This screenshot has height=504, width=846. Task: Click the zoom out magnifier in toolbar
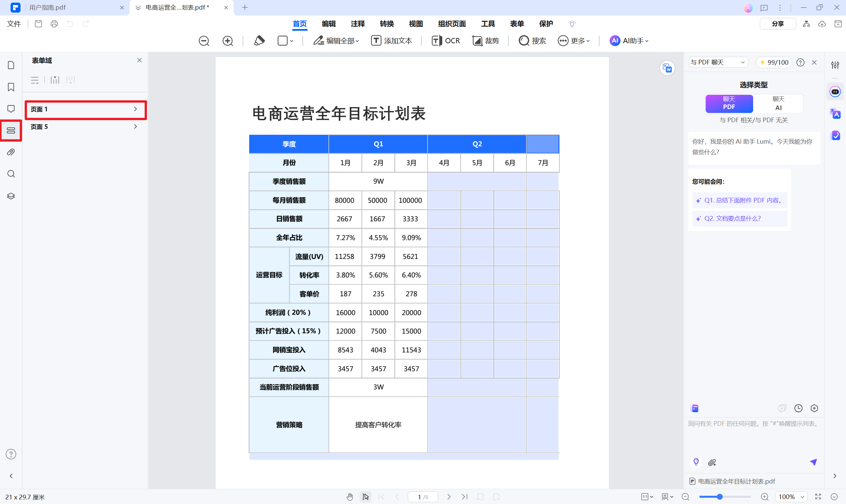click(x=204, y=41)
